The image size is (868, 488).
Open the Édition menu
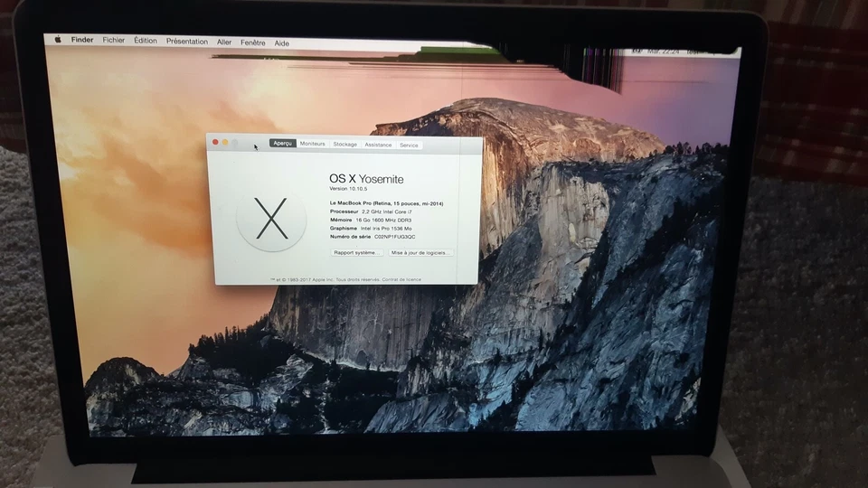(145, 41)
